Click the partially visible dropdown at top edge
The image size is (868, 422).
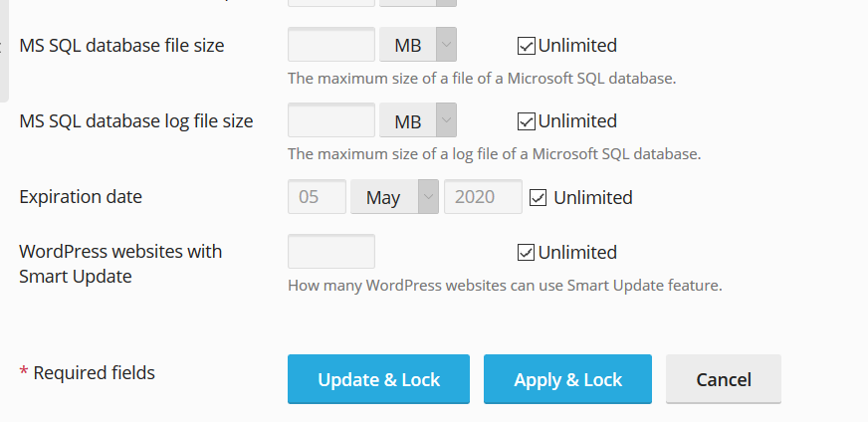(418, 3)
